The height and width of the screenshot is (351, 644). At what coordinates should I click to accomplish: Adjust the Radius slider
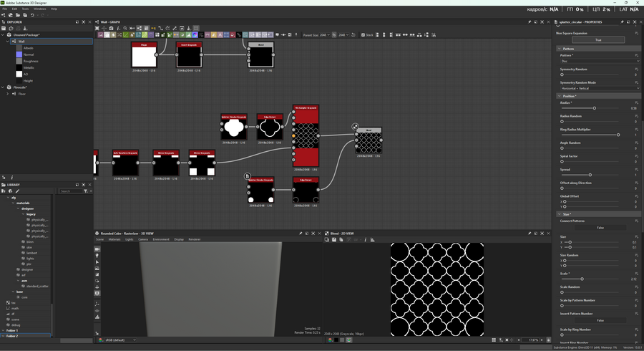point(594,108)
